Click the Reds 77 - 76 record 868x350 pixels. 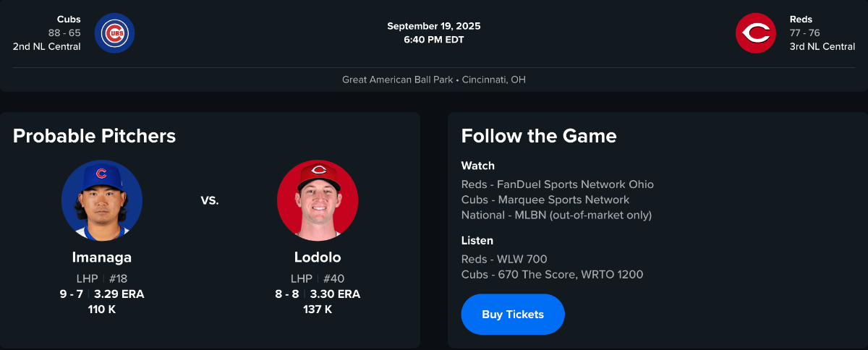[804, 33]
